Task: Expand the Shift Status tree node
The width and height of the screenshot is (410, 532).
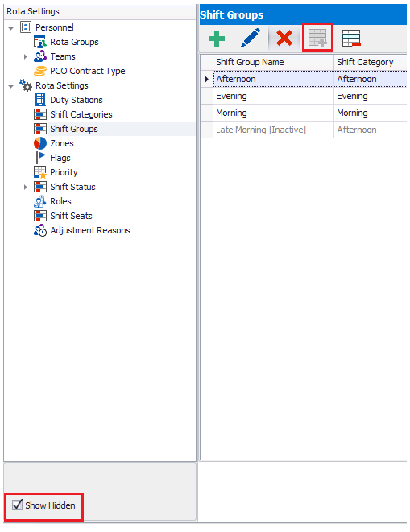Action: 26,187
